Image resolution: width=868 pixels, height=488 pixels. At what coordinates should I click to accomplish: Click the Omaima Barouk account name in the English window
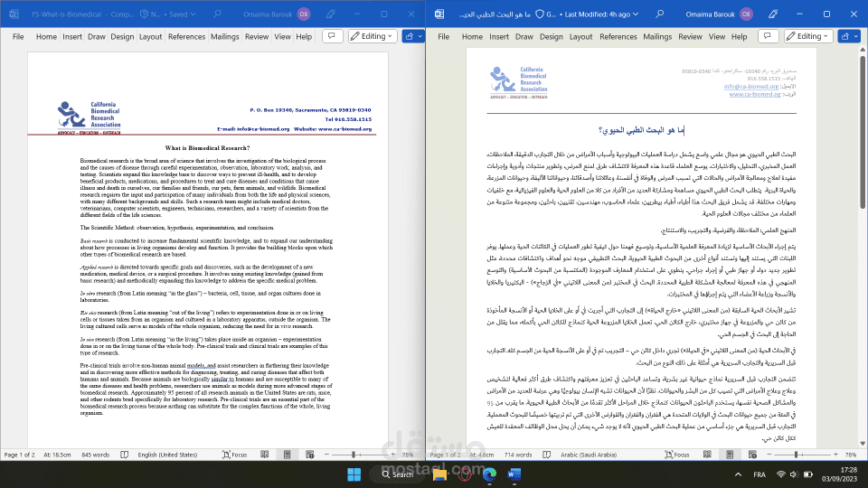pyautogui.click(x=268, y=14)
